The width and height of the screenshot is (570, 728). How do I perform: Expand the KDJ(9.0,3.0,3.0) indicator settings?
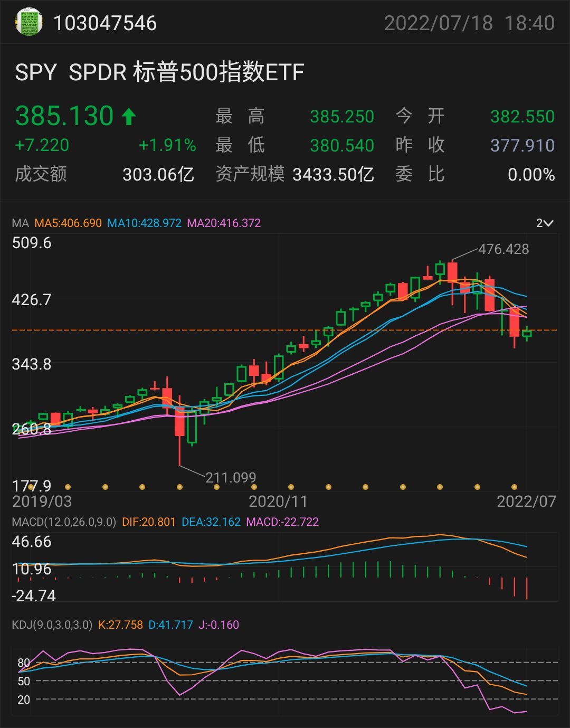[52, 625]
